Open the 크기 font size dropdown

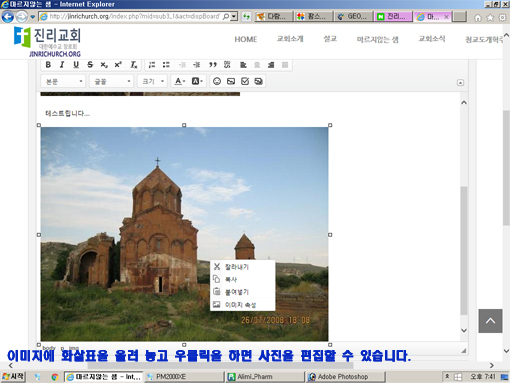click(152, 81)
